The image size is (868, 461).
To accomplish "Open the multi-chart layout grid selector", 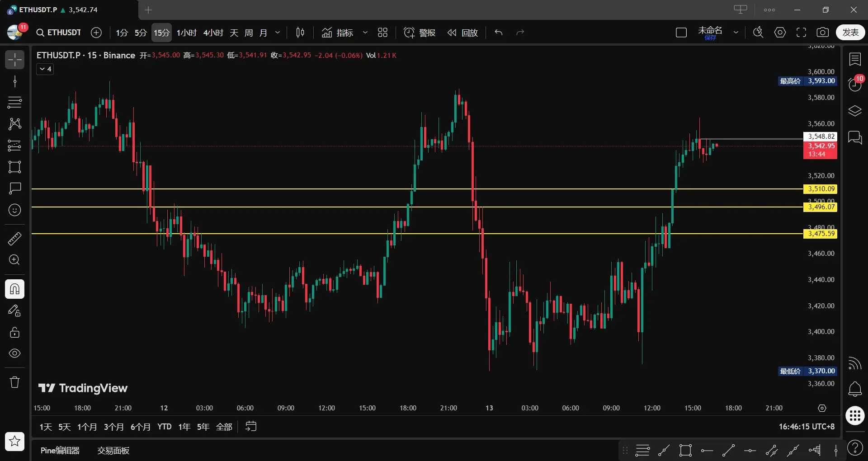I will 383,33.
